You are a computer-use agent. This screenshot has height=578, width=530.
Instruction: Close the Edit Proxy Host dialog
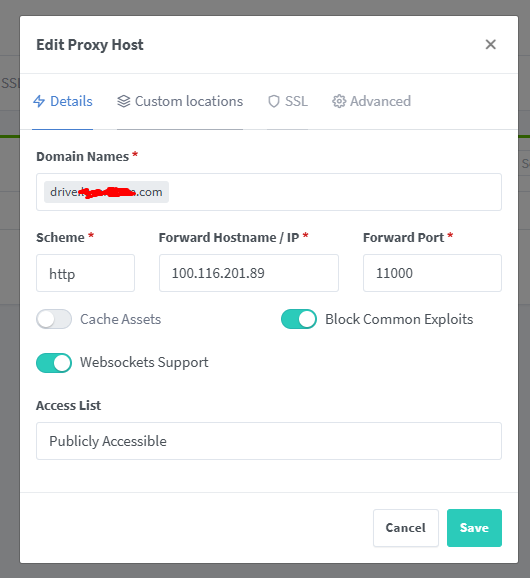tap(491, 45)
